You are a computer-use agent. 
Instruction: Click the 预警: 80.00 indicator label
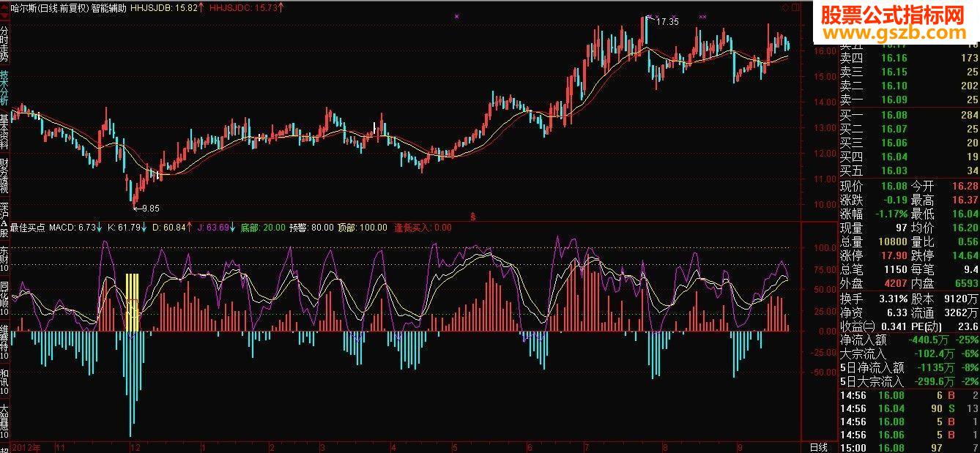pyautogui.click(x=312, y=228)
